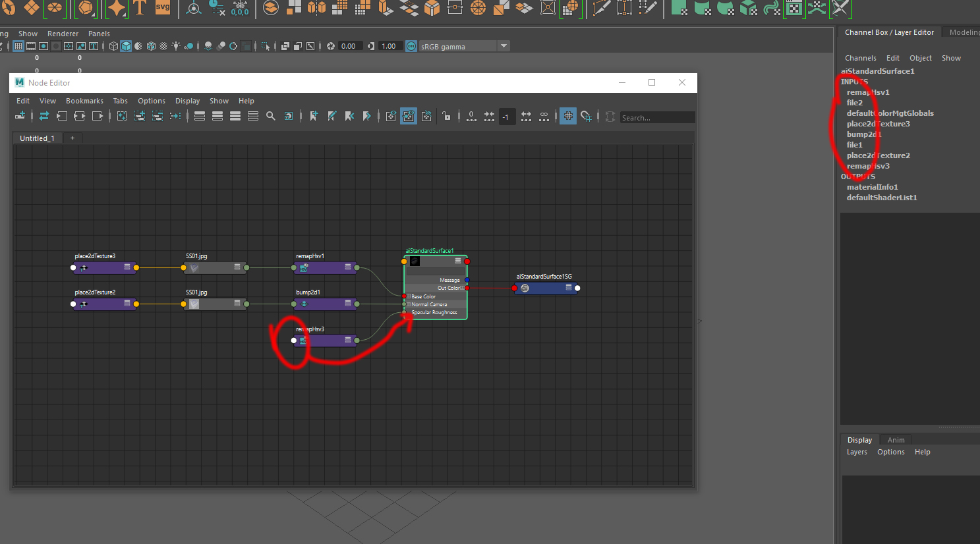
Task: Click the lock icon in Node Editor toolbar
Action: tap(446, 117)
